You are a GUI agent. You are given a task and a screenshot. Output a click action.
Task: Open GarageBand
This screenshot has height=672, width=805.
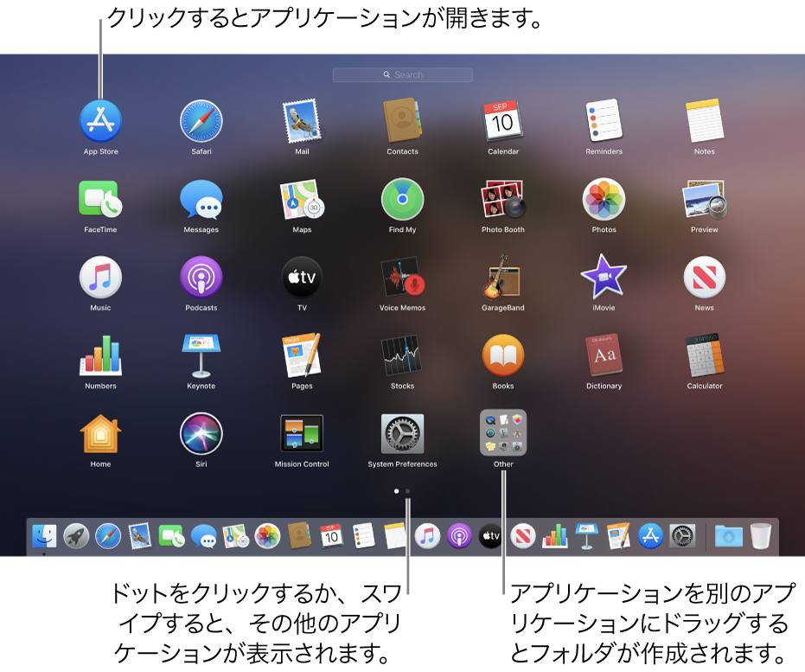[x=503, y=278]
